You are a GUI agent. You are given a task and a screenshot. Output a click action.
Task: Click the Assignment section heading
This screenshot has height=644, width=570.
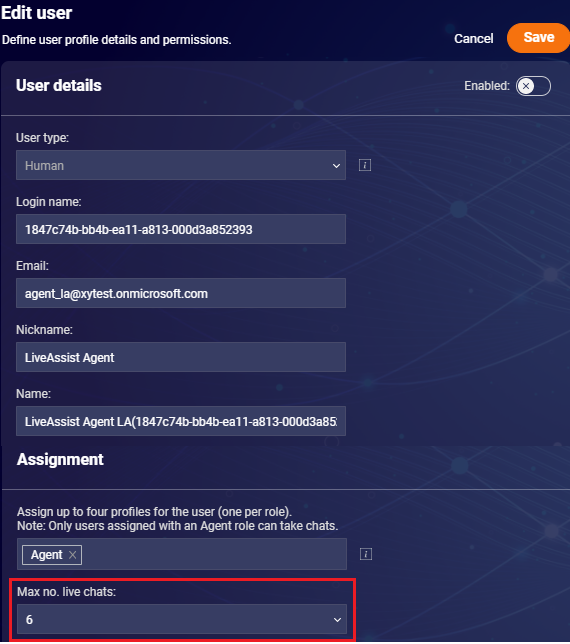pos(60,459)
